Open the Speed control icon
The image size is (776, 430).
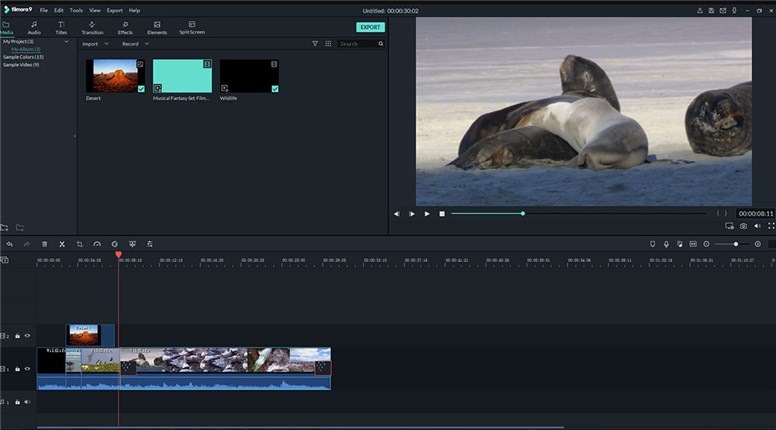(x=97, y=244)
